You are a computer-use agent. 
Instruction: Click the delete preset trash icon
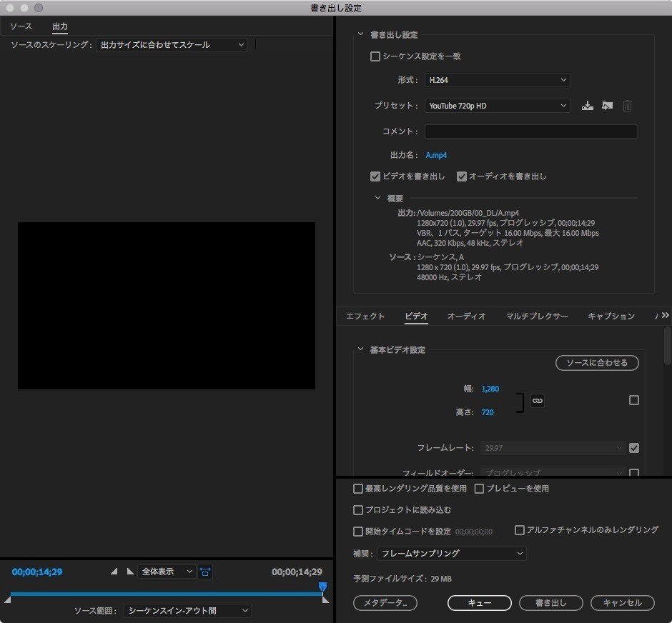pyautogui.click(x=627, y=106)
